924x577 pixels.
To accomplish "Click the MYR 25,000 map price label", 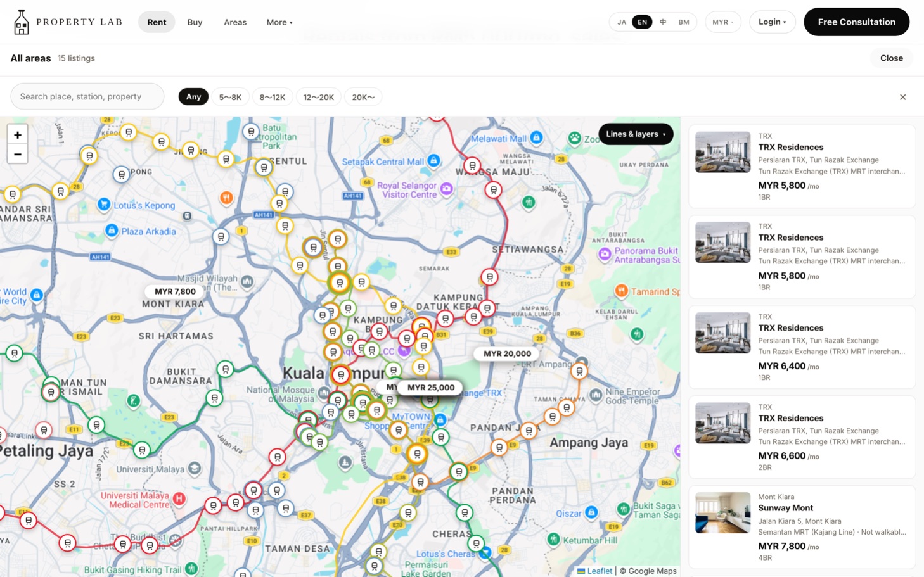I will coord(431,387).
